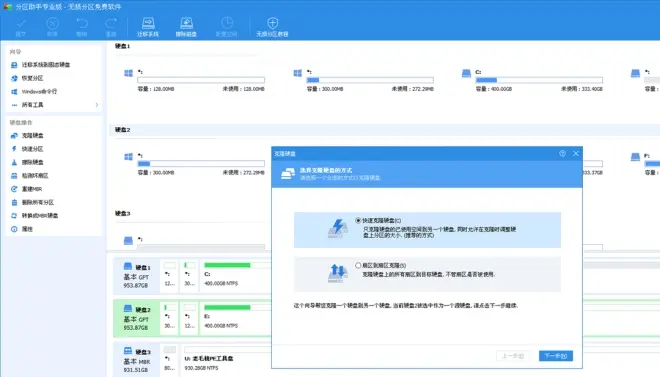Click the lightning quick-clone illustration in dialog
Viewport: 660px width, 377px height.
(x=338, y=228)
